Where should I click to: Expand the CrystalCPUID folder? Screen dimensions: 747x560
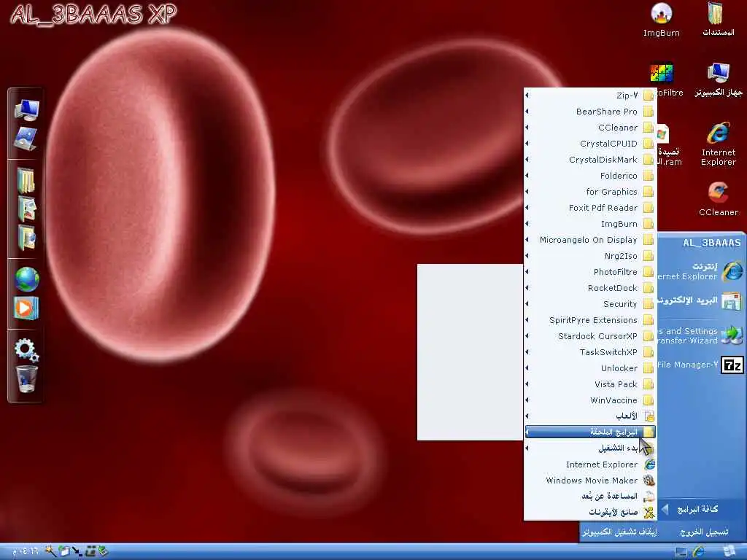tap(590, 144)
